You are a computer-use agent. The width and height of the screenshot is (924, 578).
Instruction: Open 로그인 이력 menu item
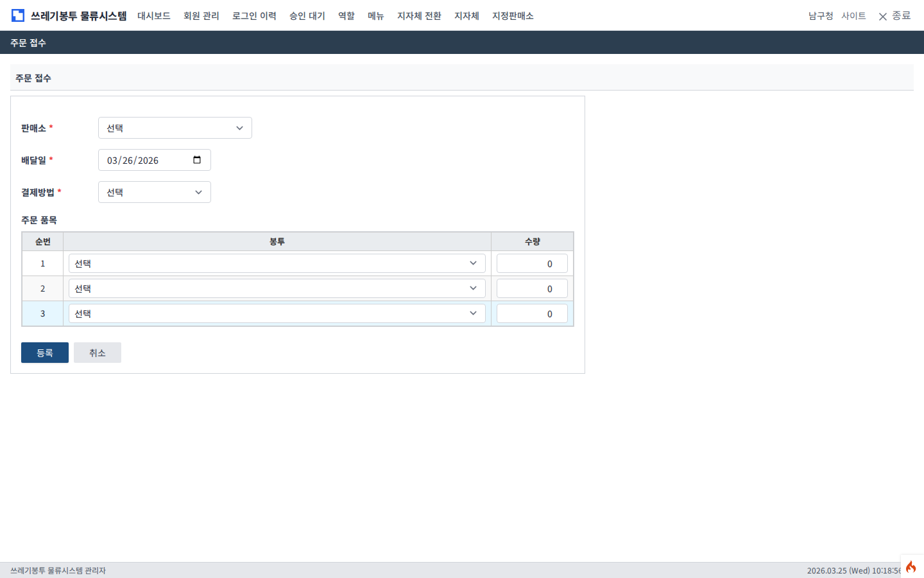click(254, 15)
